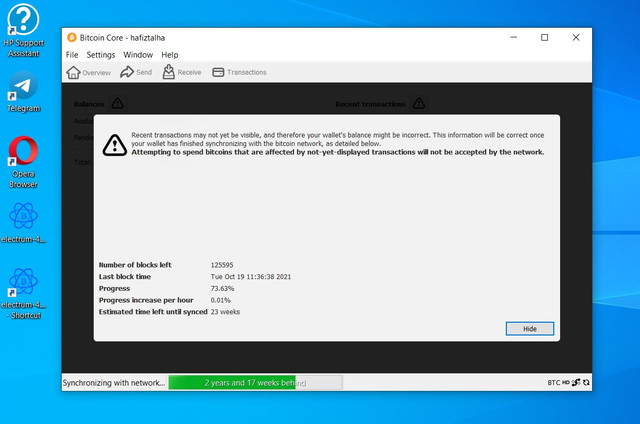Viewport: 640px width, 424px height.
Task: Click the large warning icon in the dialog
Action: pos(115,145)
